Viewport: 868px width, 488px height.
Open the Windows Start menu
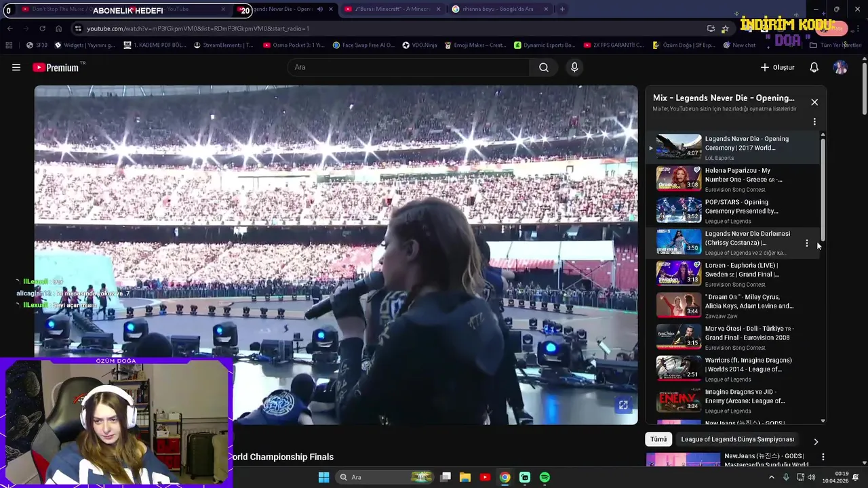(323, 477)
